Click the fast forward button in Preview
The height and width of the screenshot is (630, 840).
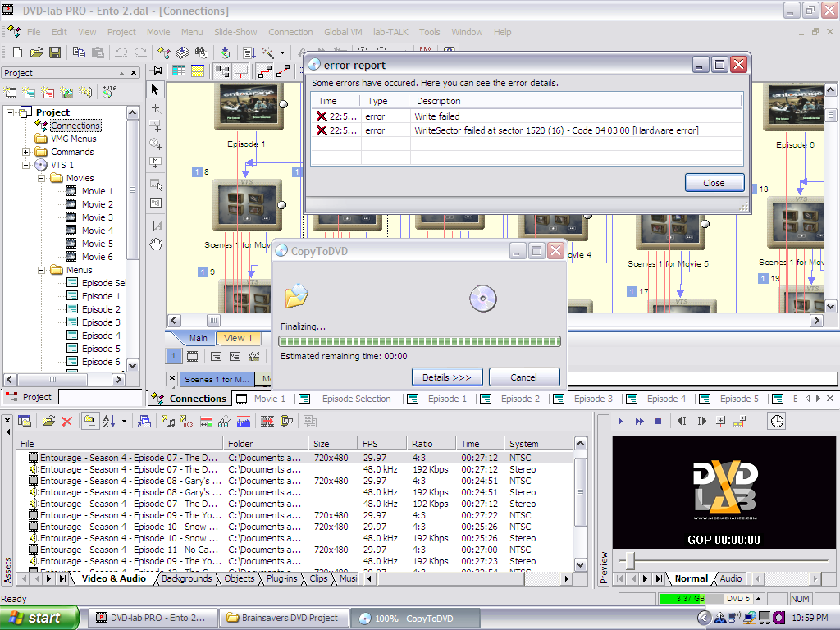[639, 422]
